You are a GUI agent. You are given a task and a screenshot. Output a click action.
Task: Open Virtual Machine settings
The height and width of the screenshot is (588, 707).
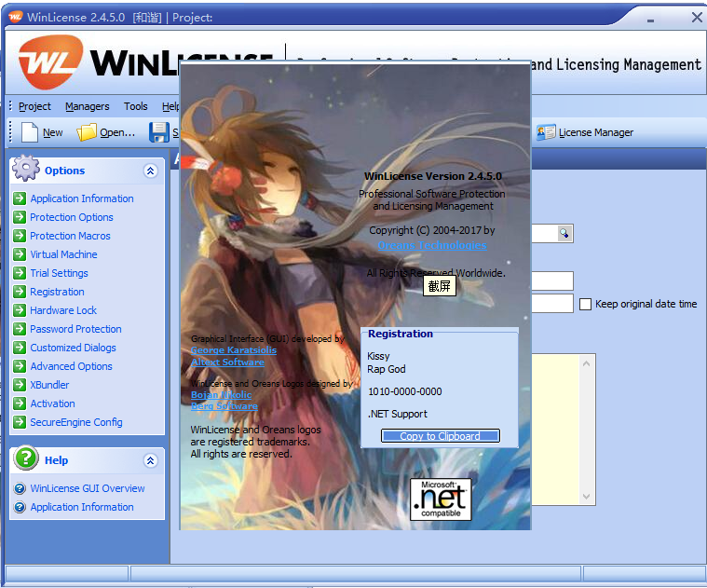coord(63,254)
